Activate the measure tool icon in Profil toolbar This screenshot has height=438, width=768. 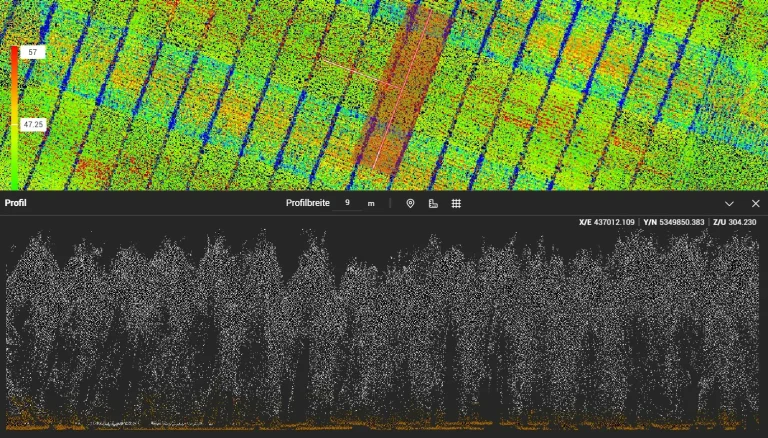coord(433,203)
